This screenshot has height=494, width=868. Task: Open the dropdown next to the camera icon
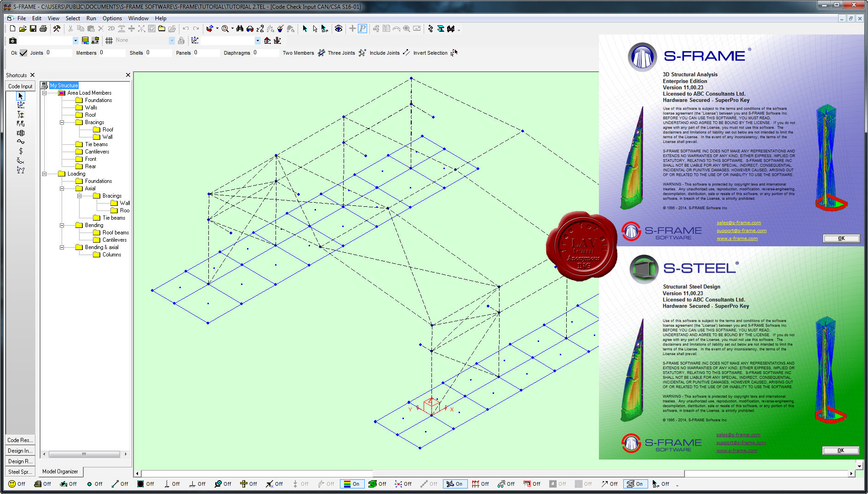click(75, 41)
